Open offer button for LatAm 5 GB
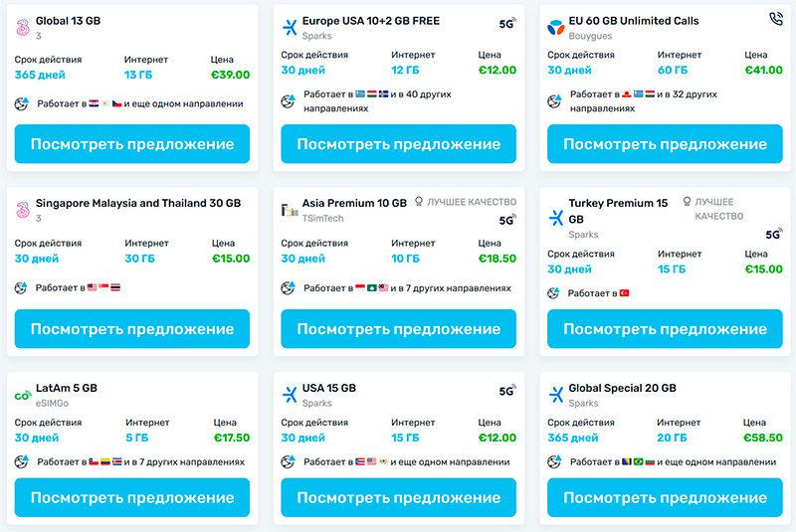 pos(132,497)
